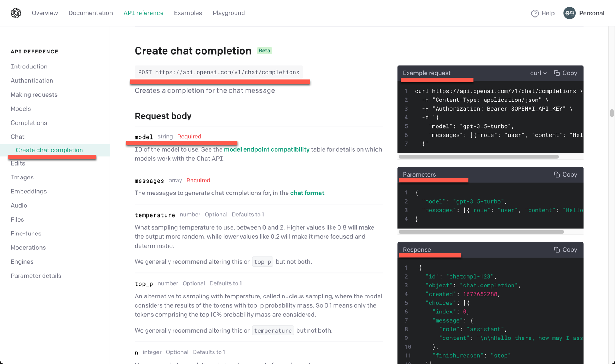Open the curl language dropdown
615x364 pixels.
click(x=538, y=73)
